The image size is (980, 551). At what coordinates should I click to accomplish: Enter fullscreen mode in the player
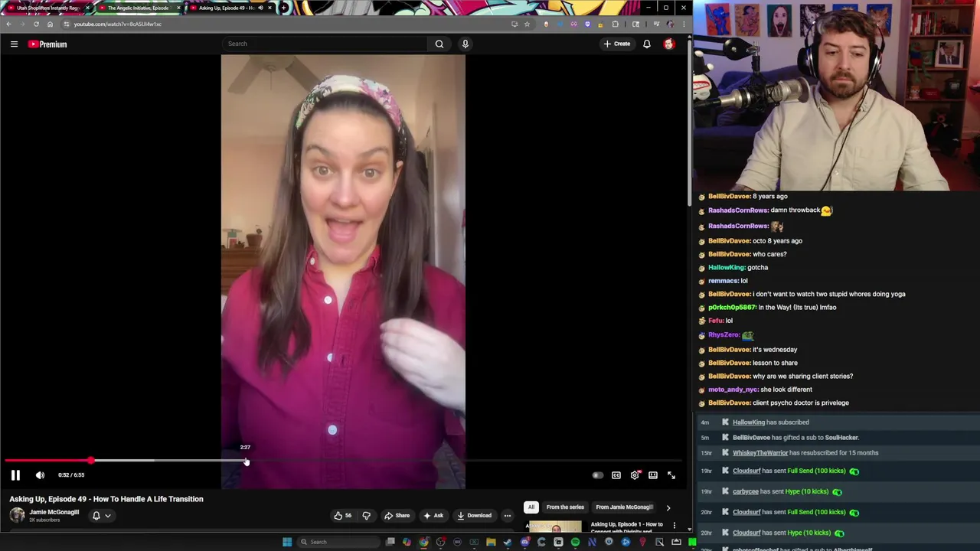671,475
